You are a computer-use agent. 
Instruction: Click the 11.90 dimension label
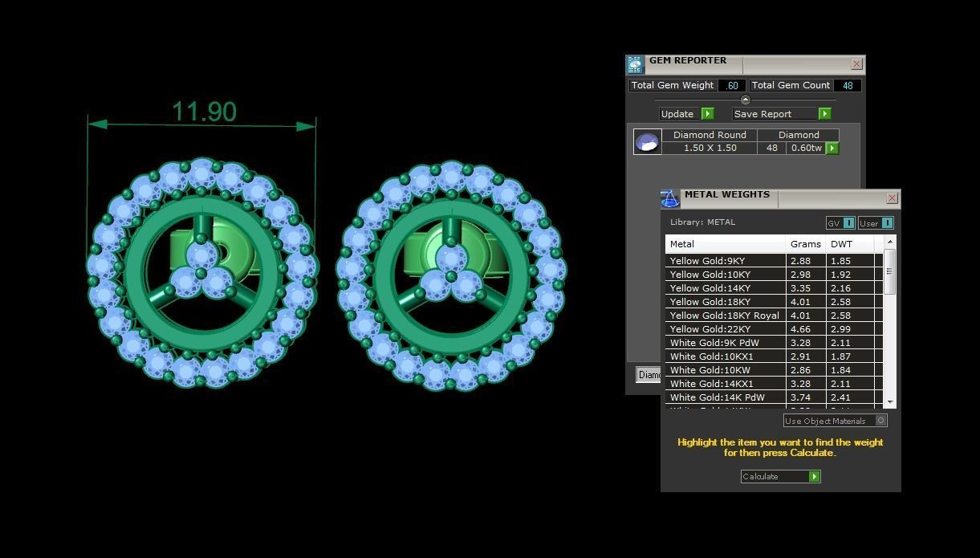204,112
